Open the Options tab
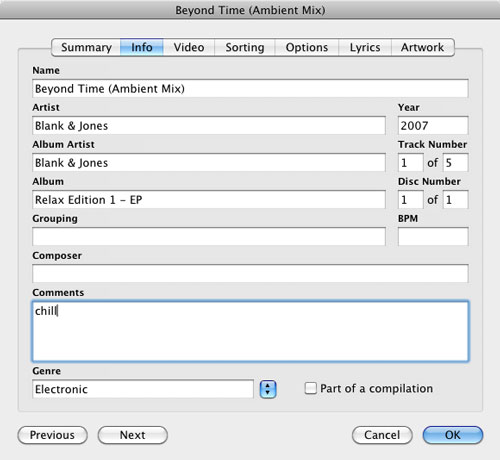500x460 pixels. pos(307,47)
